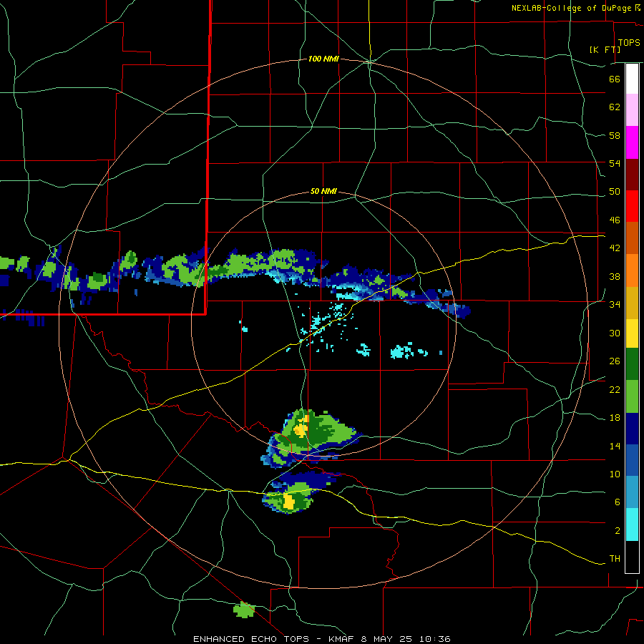Click the '100 NMI' range ring label
644x644 pixels.
click(x=323, y=59)
